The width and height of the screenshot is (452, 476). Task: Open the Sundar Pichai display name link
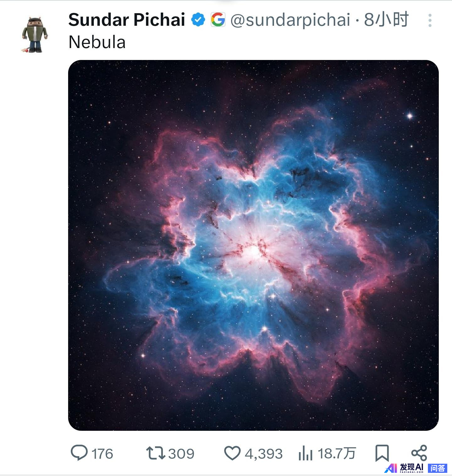(127, 20)
